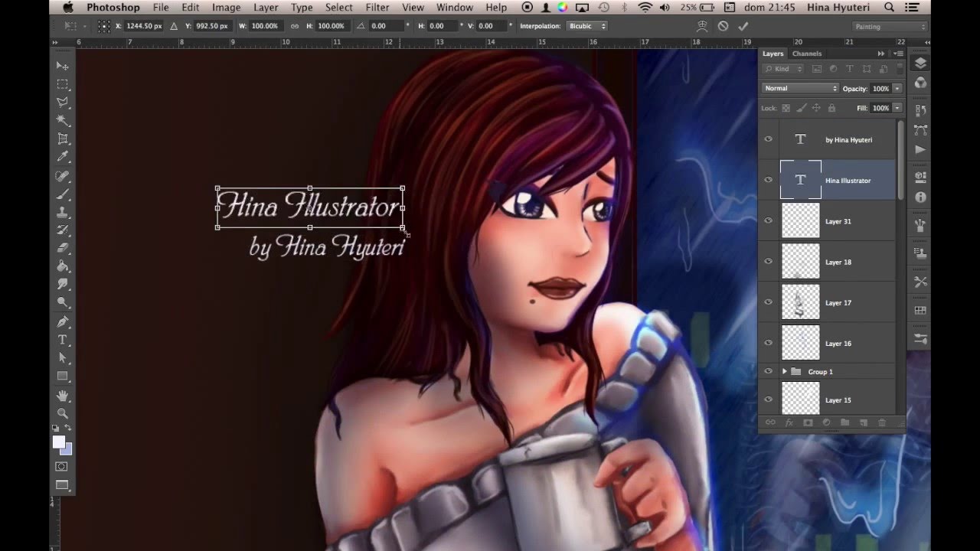The width and height of the screenshot is (980, 551).
Task: Open the Window menu
Action: coord(455,8)
